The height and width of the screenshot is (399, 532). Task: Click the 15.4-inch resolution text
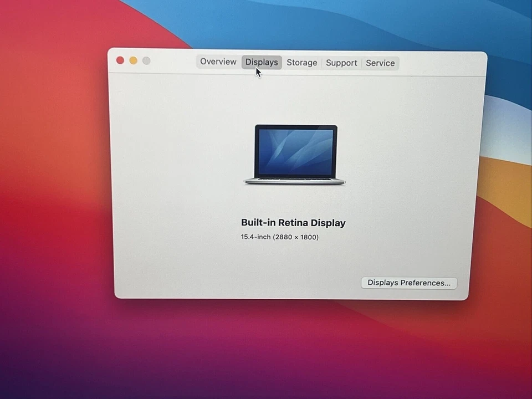pos(279,237)
